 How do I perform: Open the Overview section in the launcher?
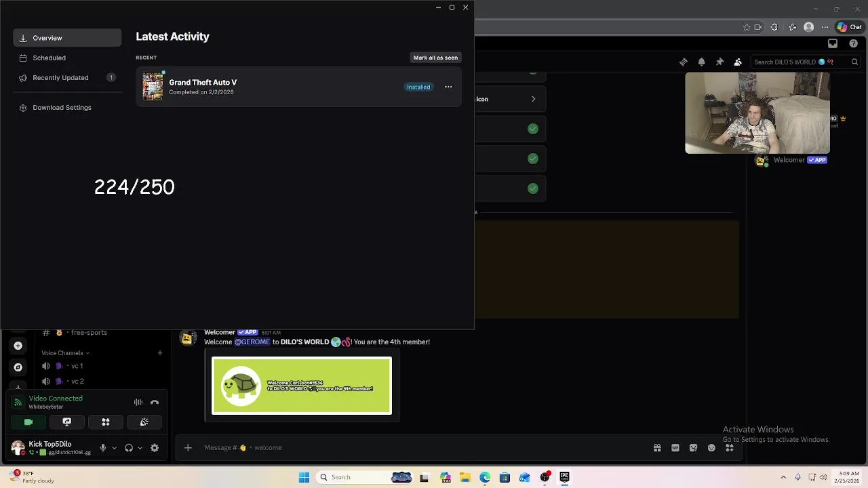coord(67,38)
